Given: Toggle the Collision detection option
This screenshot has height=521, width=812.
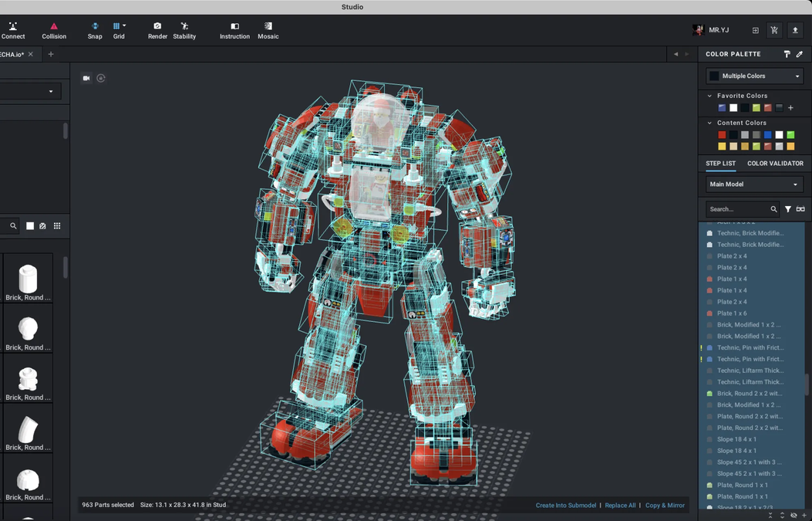Looking at the screenshot, I should coord(54,30).
